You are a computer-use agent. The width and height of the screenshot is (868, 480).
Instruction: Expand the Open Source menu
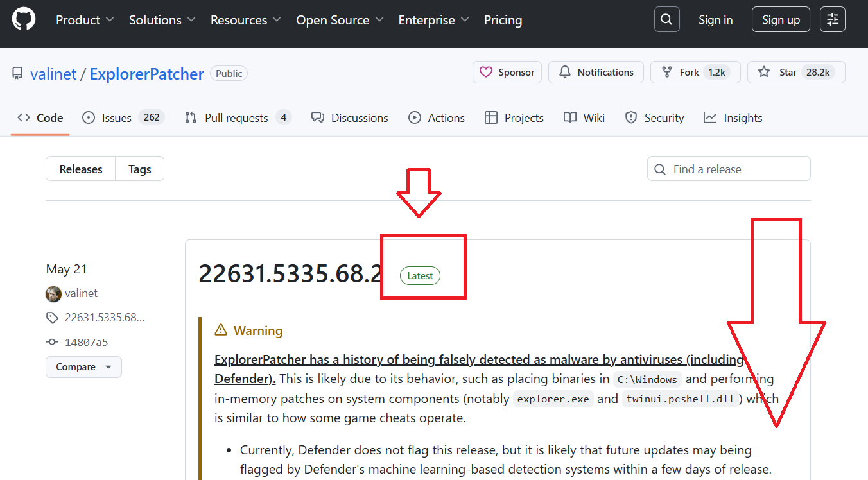click(x=340, y=20)
